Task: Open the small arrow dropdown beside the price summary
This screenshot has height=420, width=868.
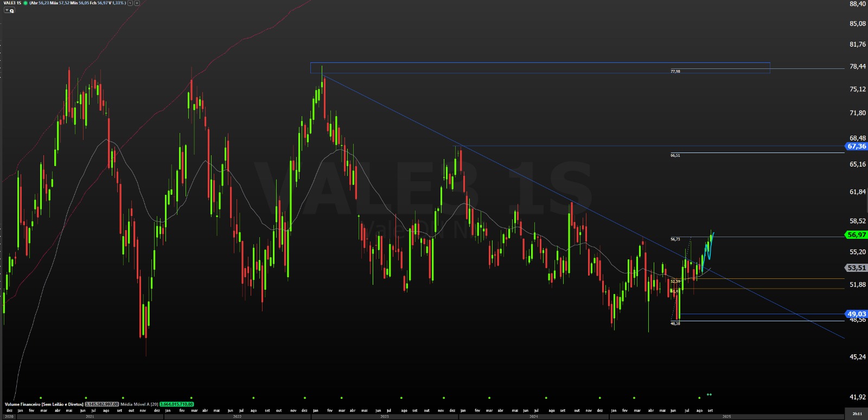Action: tap(130, 3)
